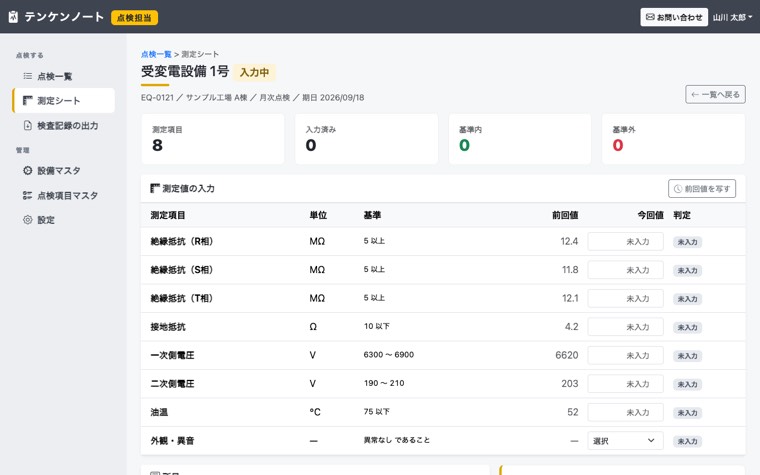Click the 一覧へ戻る button

click(715, 95)
